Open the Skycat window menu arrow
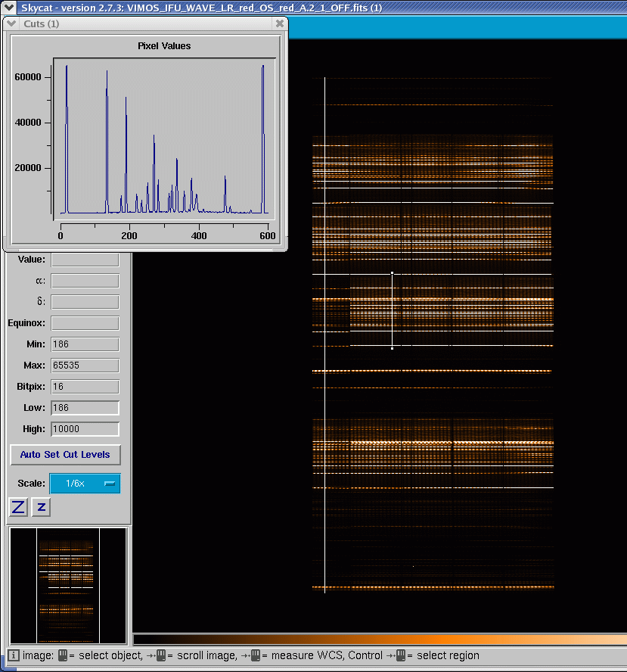Screen dimensions: 627x672 click(x=8, y=8)
